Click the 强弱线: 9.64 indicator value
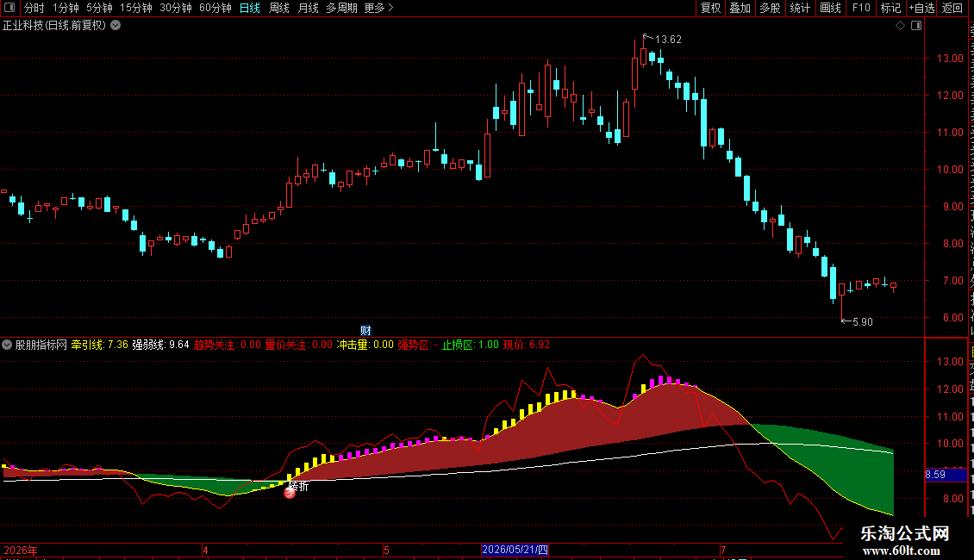This screenshot has height=560, width=974. 160,345
